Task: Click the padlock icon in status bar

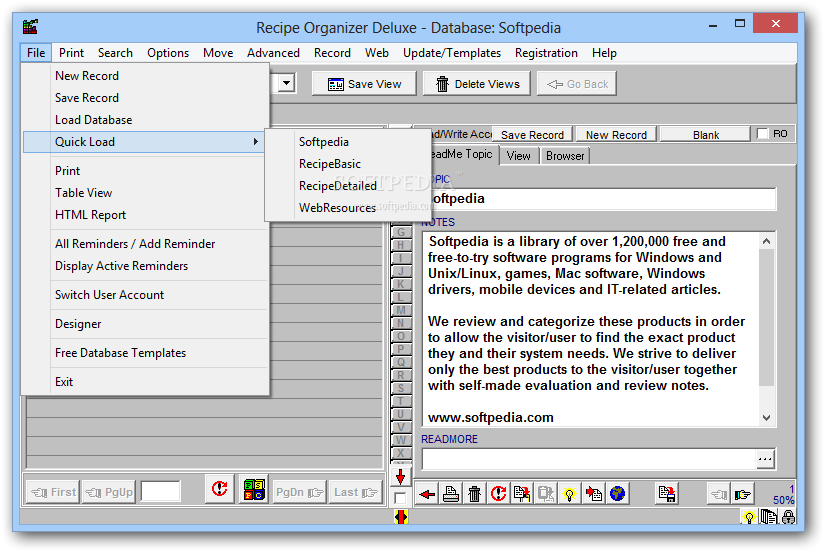Action: click(788, 517)
